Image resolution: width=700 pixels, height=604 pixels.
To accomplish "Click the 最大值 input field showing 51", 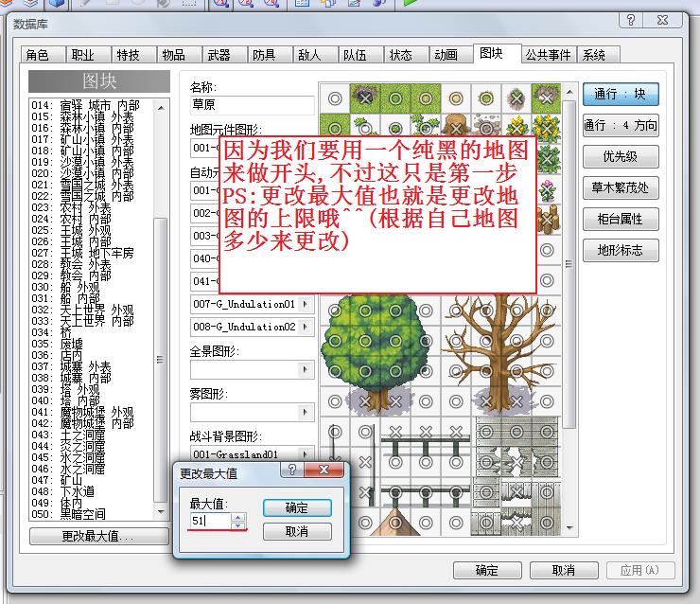I will tap(211, 521).
